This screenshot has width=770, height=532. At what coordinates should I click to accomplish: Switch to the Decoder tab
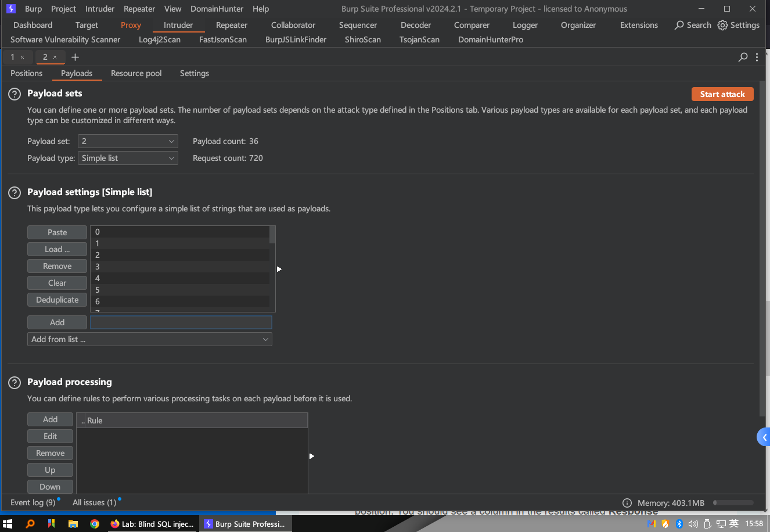tap(416, 25)
